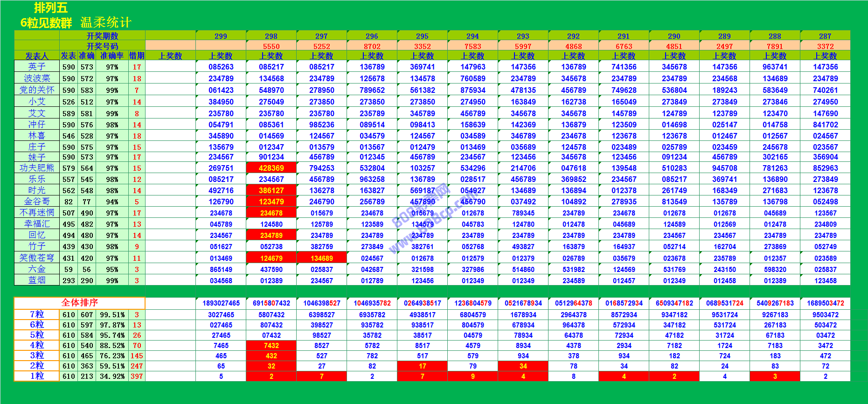The width and height of the screenshot is (868, 404).
Task: Open the 笑傲苍穹 author link
Action: [37, 258]
